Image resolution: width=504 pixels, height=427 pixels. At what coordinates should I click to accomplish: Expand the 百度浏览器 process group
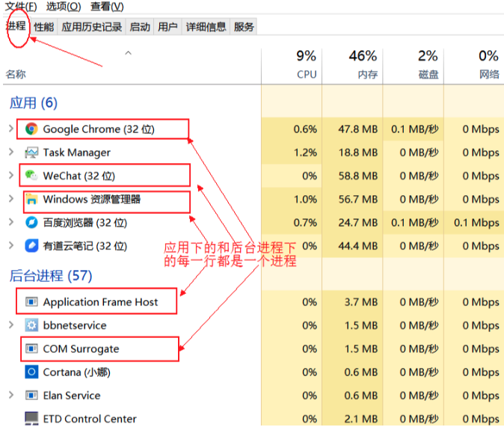click(11, 222)
